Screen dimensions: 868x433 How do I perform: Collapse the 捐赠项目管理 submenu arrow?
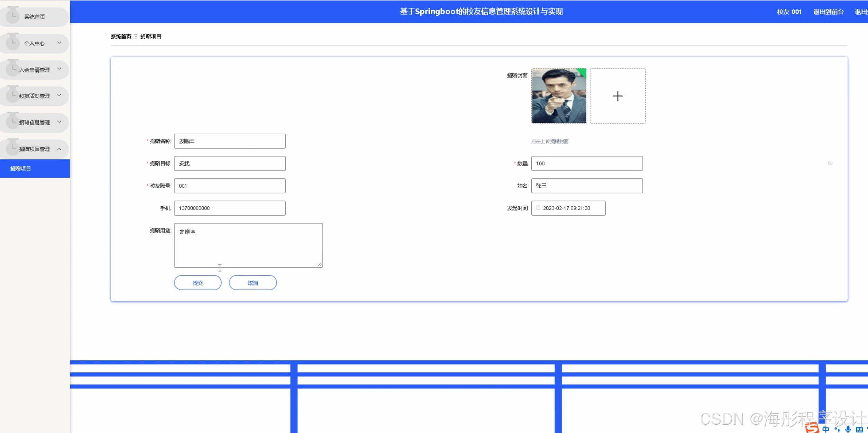pos(59,149)
